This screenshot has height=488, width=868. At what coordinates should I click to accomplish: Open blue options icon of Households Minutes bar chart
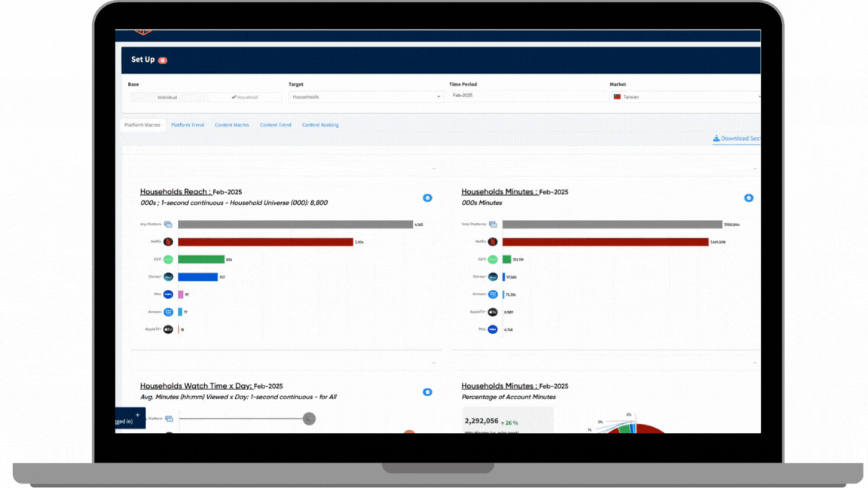click(x=748, y=197)
